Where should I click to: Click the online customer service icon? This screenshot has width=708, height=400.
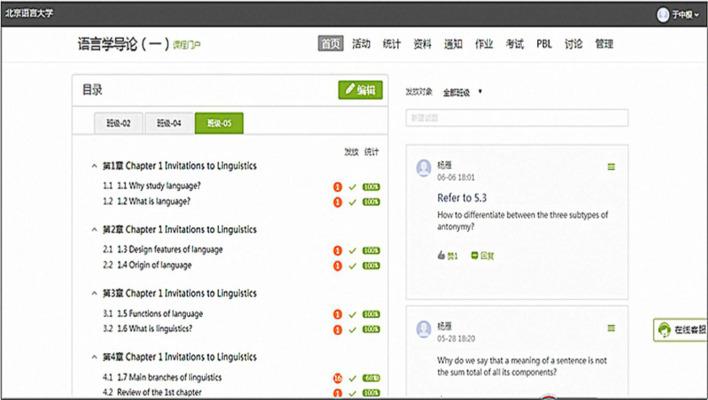(x=664, y=330)
